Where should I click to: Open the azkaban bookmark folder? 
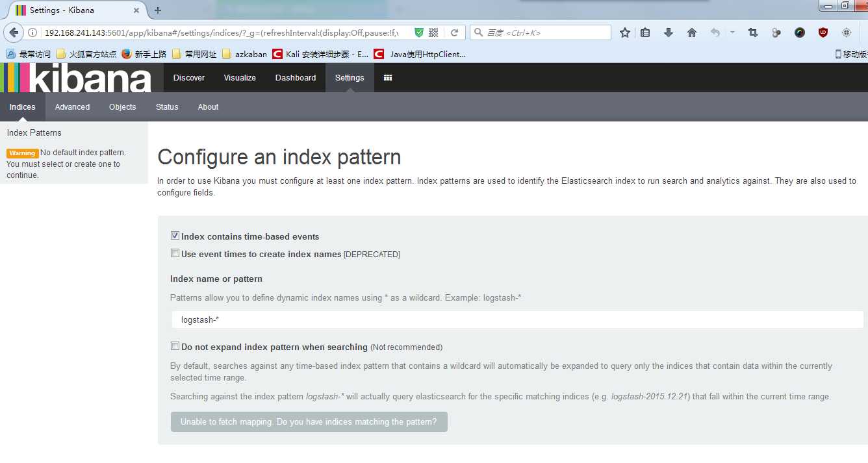244,54
